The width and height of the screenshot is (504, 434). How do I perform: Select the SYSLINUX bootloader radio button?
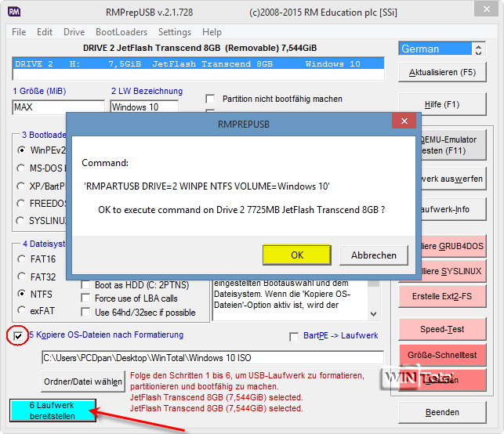(x=20, y=221)
